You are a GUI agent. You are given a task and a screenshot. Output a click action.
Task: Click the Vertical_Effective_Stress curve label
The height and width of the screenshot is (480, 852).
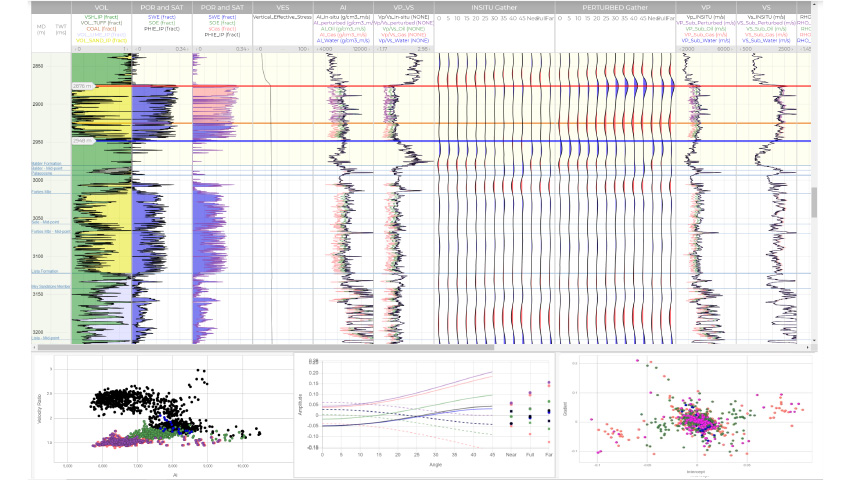283,17
